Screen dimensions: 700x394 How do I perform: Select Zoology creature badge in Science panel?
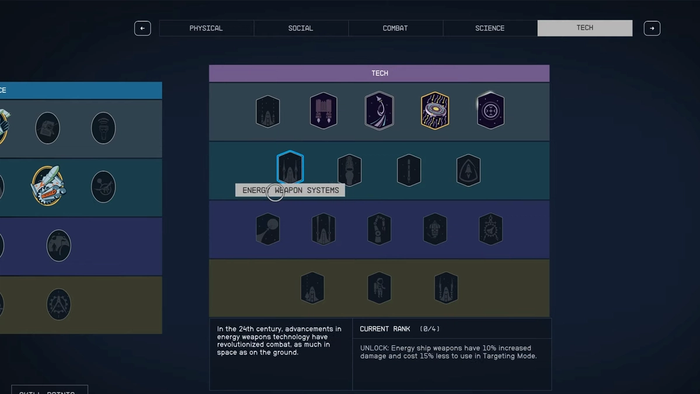[x=103, y=187]
